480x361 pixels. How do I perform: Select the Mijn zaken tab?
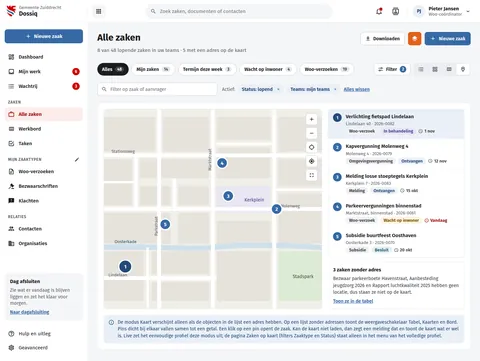click(x=153, y=69)
